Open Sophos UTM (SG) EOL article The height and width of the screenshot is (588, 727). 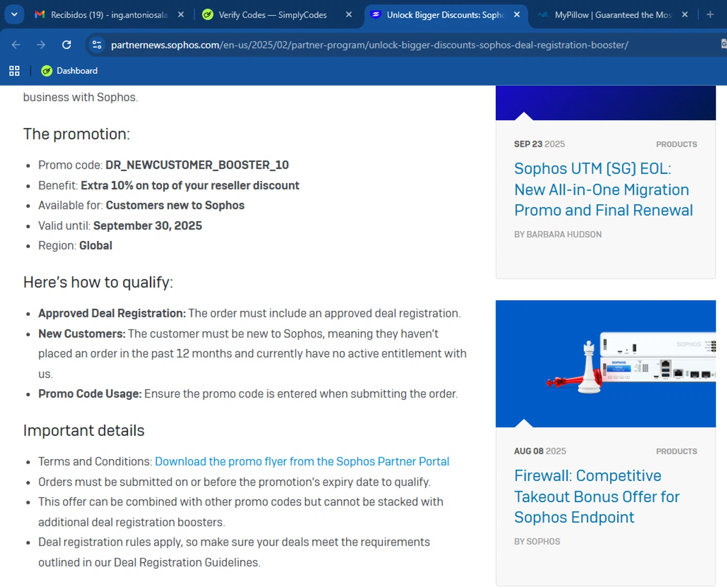(603, 190)
